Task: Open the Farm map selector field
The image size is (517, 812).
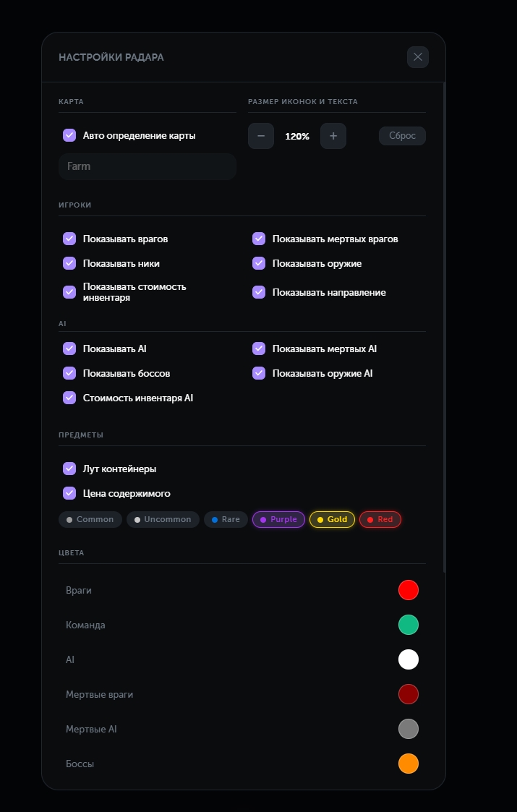Action: 148,166
